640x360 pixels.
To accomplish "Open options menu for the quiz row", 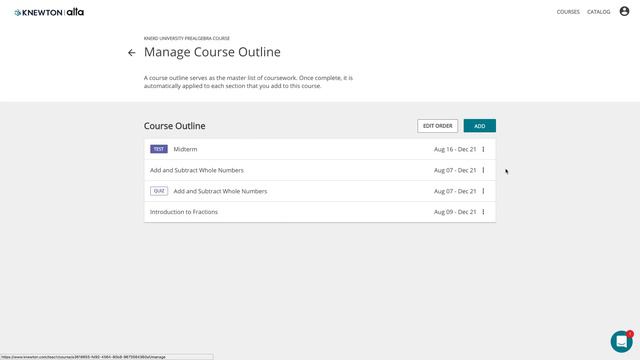I will 483,191.
